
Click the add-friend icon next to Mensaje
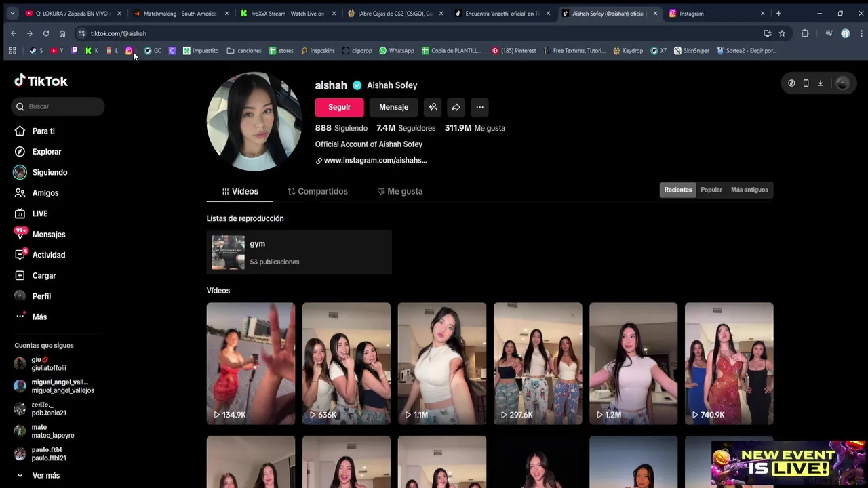(433, 107)
